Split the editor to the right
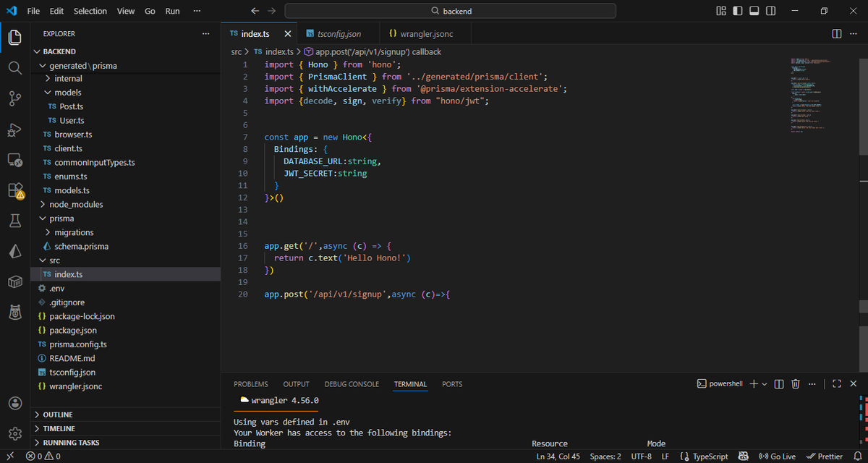 [x=837, y=34]
